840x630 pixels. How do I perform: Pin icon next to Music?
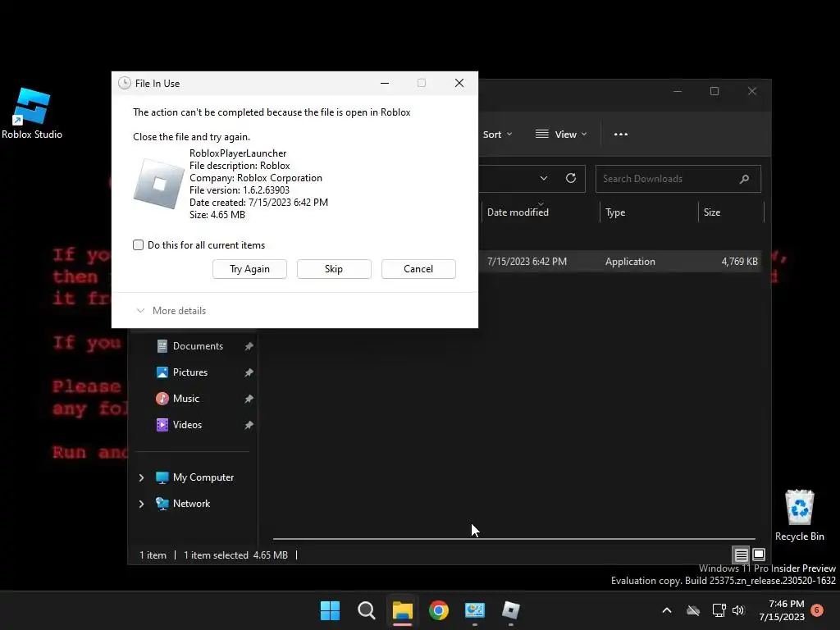click(x=249, y=399)
